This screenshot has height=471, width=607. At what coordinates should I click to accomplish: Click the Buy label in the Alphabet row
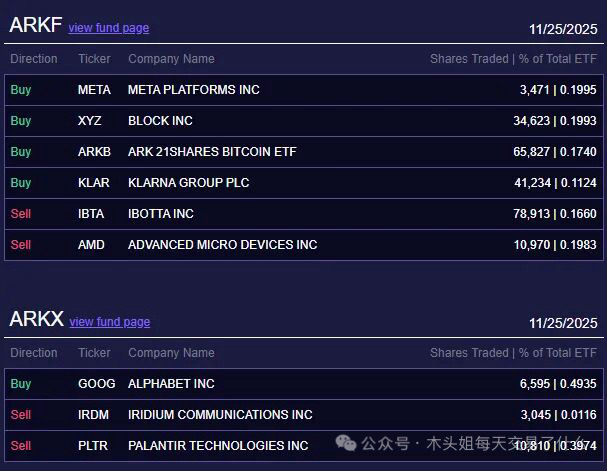tap(20, 384)
